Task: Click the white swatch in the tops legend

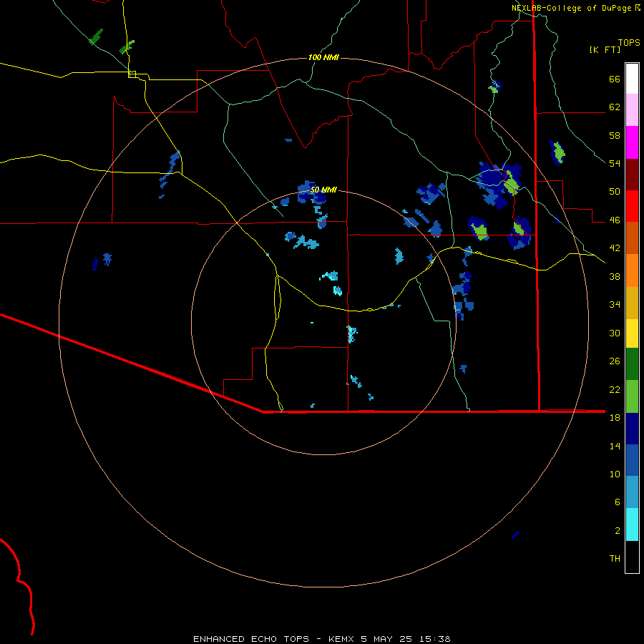Action: click(632, 79)
